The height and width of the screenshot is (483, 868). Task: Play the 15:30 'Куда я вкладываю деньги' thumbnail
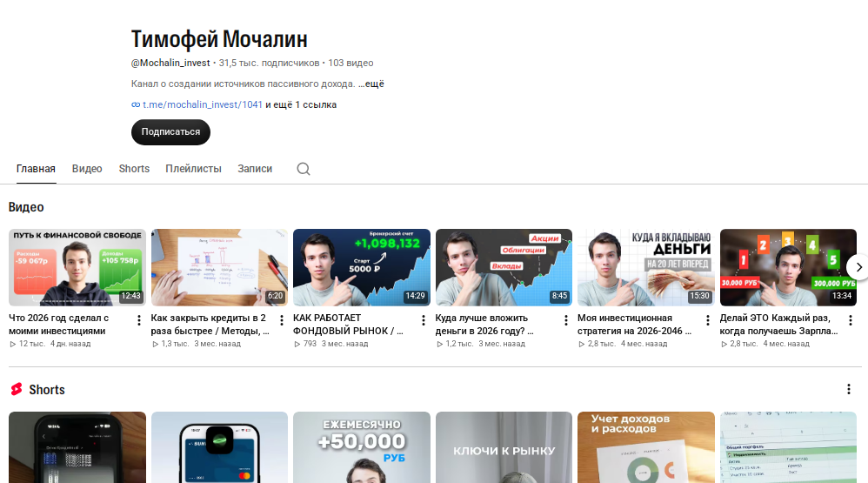646,267
